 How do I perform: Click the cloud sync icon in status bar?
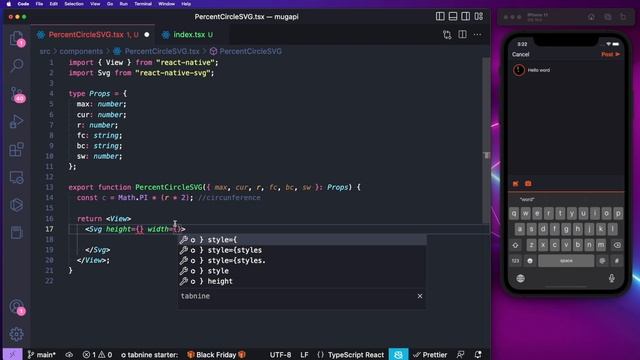click(69, 355)
